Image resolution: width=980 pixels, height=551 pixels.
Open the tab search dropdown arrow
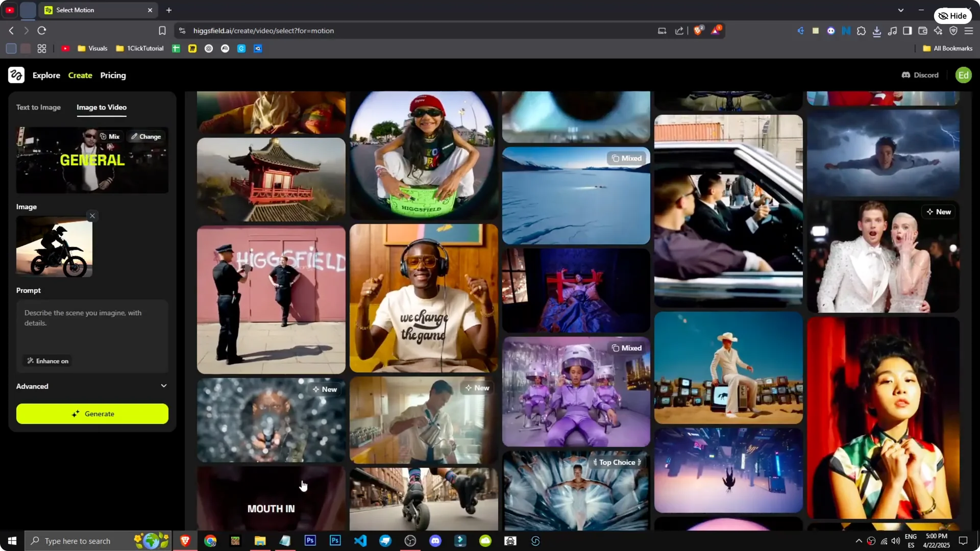901,10
